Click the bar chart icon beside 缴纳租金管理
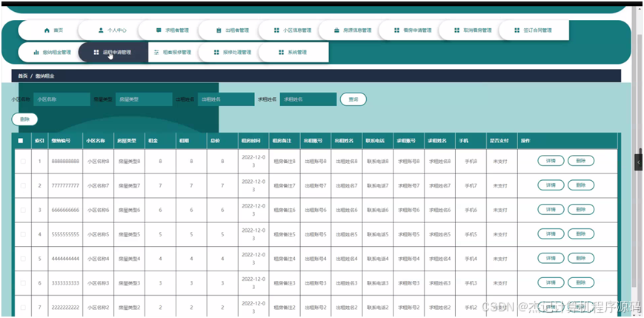This screenshot has width=644, height=318. click(36, 53)
